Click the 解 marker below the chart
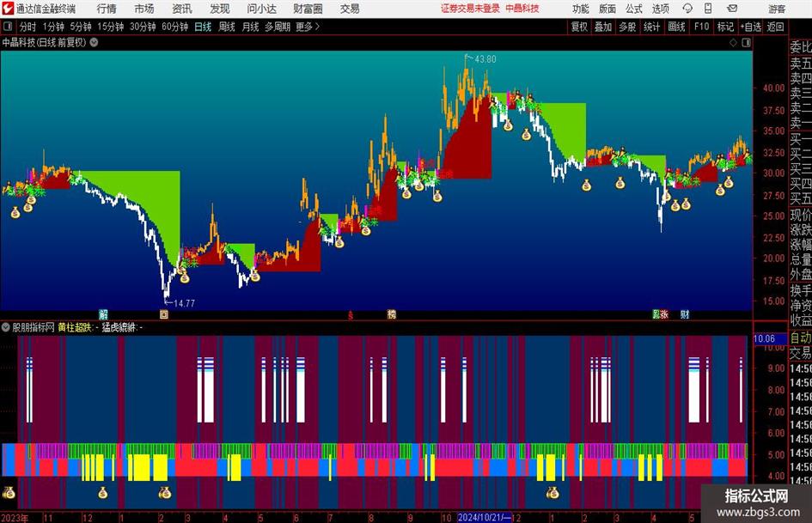This screenshot has width=812, height=523. (104, 314)
